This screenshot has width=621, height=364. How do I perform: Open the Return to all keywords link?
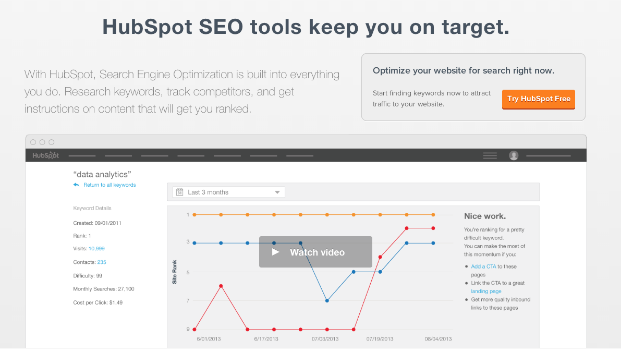tap(109, 185)
